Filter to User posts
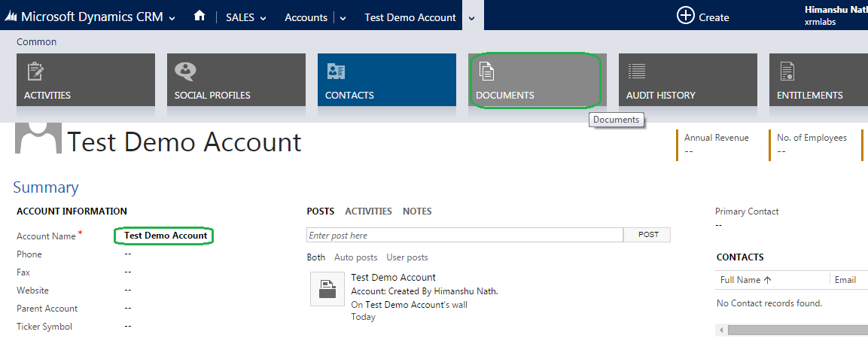Screen dimensions: 868x353 [407, 257]
